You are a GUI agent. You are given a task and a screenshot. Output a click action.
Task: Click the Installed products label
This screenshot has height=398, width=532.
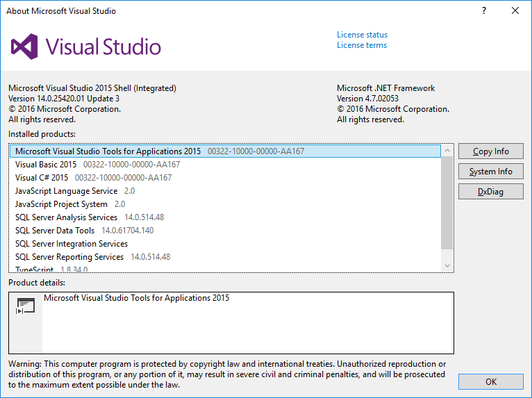[x=42, y=134]
